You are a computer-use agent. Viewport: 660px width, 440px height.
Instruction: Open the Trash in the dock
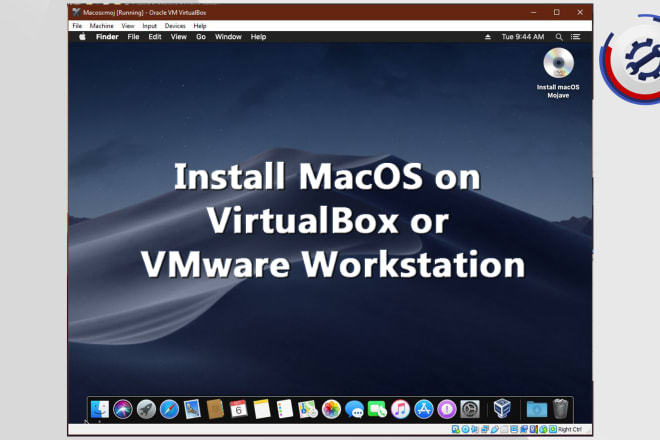560,408
